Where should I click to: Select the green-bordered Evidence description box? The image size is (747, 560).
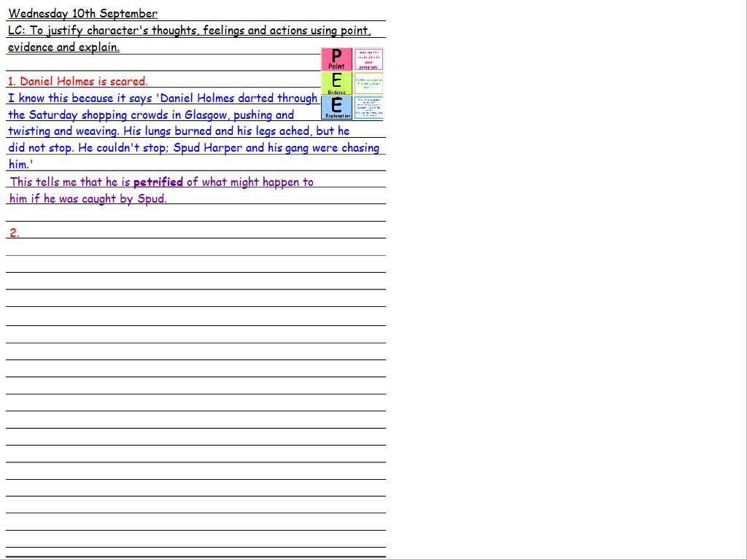tap(368, 83)
